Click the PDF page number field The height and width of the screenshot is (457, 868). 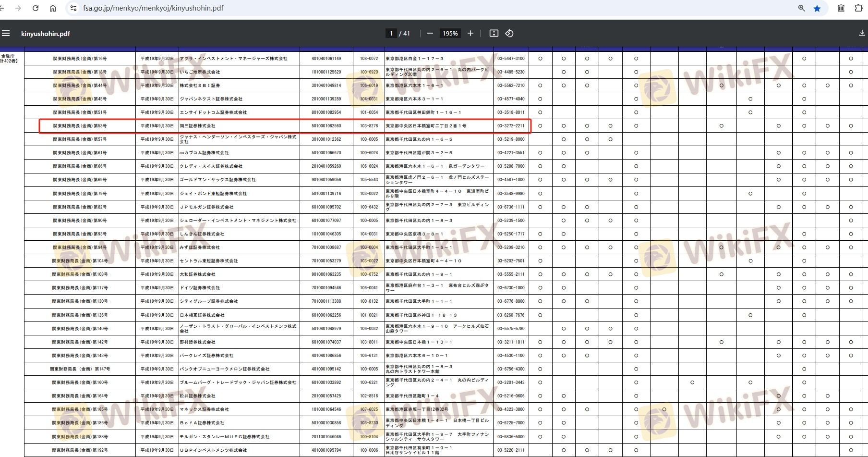pos(391,33)
